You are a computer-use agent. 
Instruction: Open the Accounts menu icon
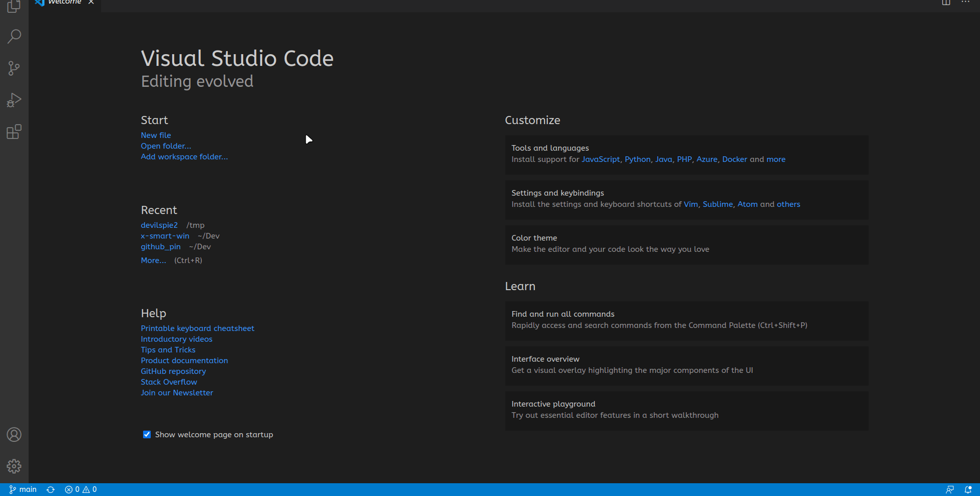(14, 435)
